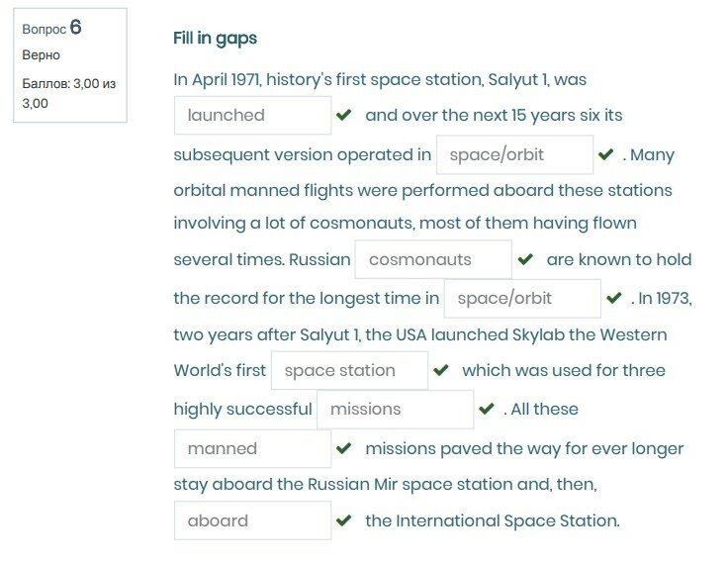728x565 pixels.
Task: Focus the 'space station' answer field
Action: [x=349, y=371]
